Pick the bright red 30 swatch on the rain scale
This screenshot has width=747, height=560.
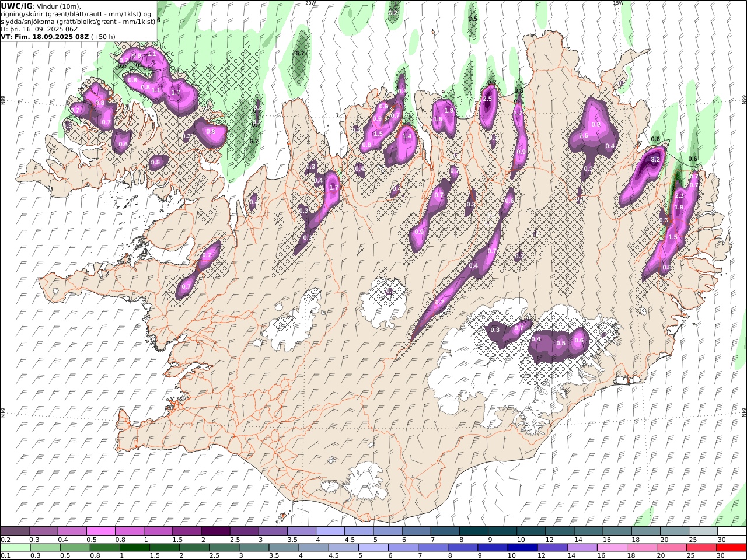click(731, 548)
